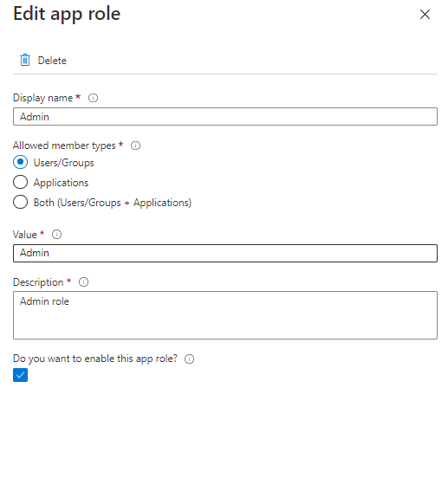Open info icon beside Description label
This screenshot has width=448, height=485.
(x=83, y=282)
